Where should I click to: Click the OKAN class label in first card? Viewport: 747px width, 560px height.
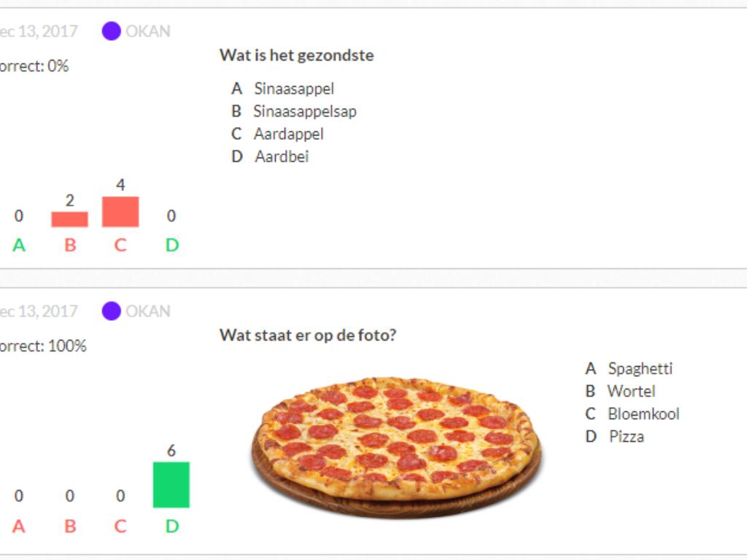point(148,31)
